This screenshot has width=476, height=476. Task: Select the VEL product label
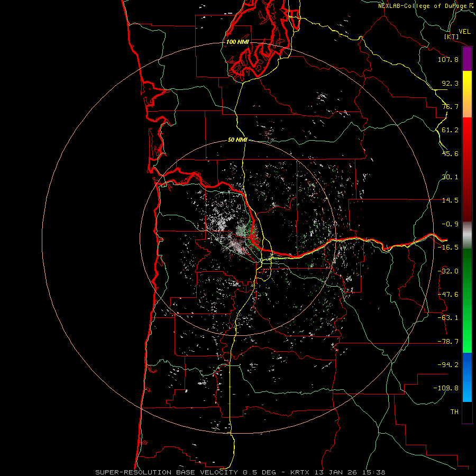[x=464, y=32]
